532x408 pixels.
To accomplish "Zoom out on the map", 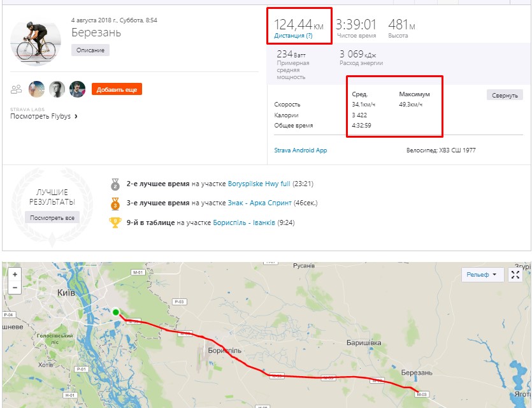I will (x=15, y=288).
